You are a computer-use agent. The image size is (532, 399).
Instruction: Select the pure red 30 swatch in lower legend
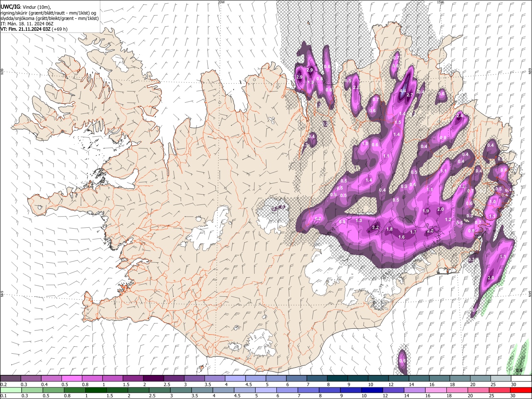click(520, 390)
